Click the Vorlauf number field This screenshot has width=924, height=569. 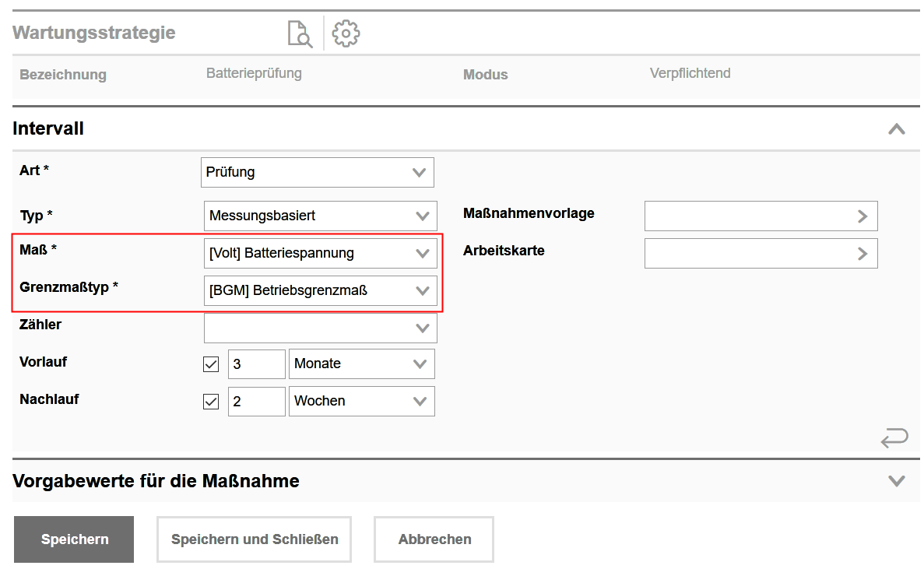click(256, 364)
